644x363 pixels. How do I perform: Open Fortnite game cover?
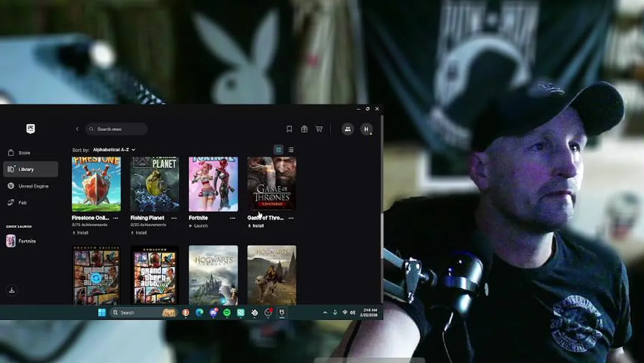click(213, 184)
